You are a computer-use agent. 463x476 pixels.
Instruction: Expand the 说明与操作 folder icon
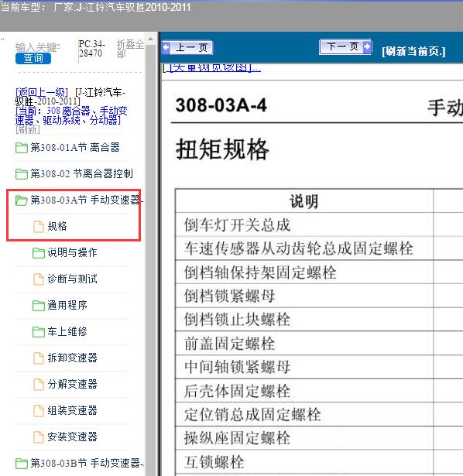[x=39, y=253]
